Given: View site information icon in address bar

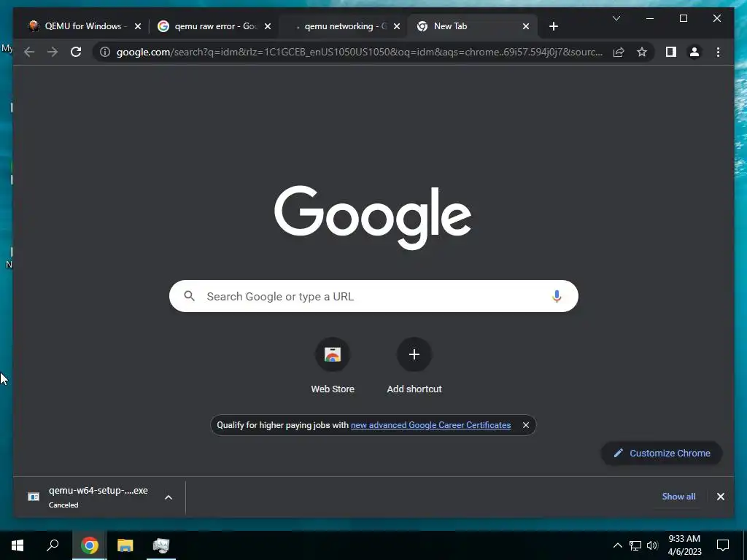Looking at the screenshot, I should point(105,52).
